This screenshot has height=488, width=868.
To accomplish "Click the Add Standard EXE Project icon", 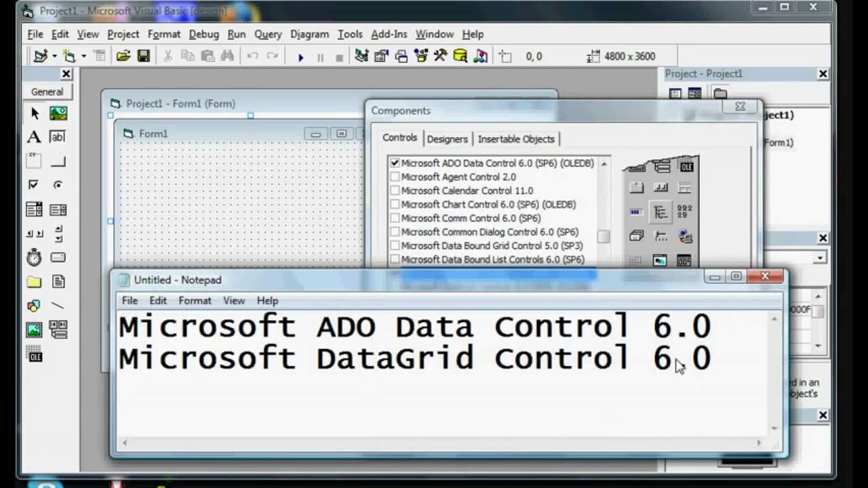I will pos(41,56).
